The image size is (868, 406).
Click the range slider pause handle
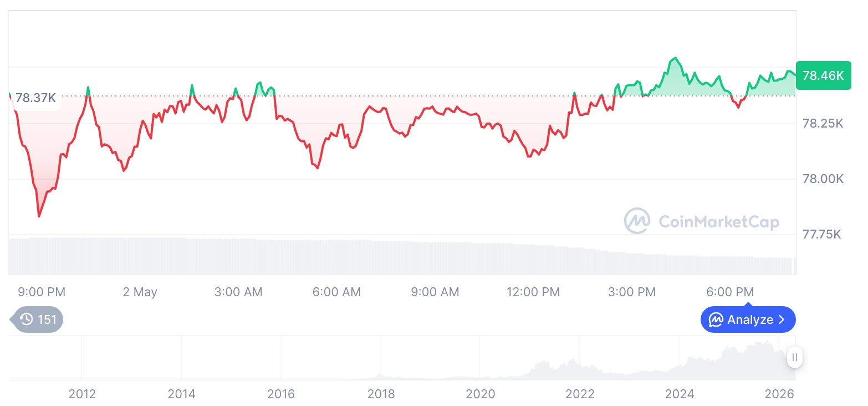pyautogui.click(x=795, y=357)
